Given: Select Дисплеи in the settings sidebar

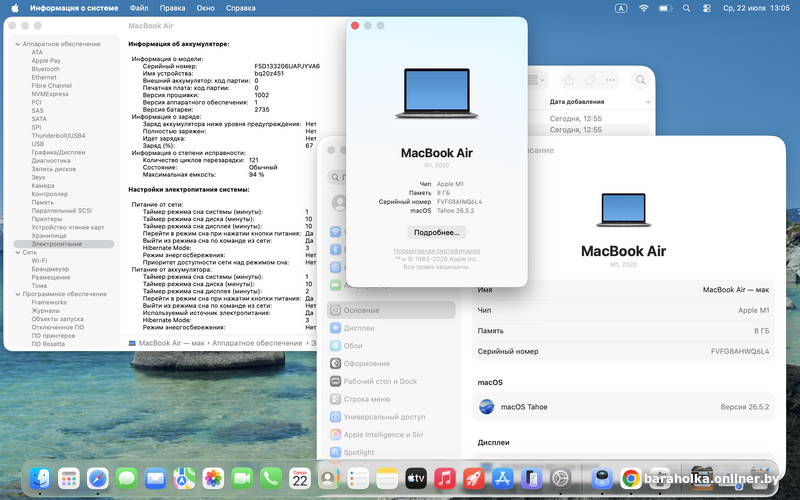Looking at the screenshot, I should 359,328.
